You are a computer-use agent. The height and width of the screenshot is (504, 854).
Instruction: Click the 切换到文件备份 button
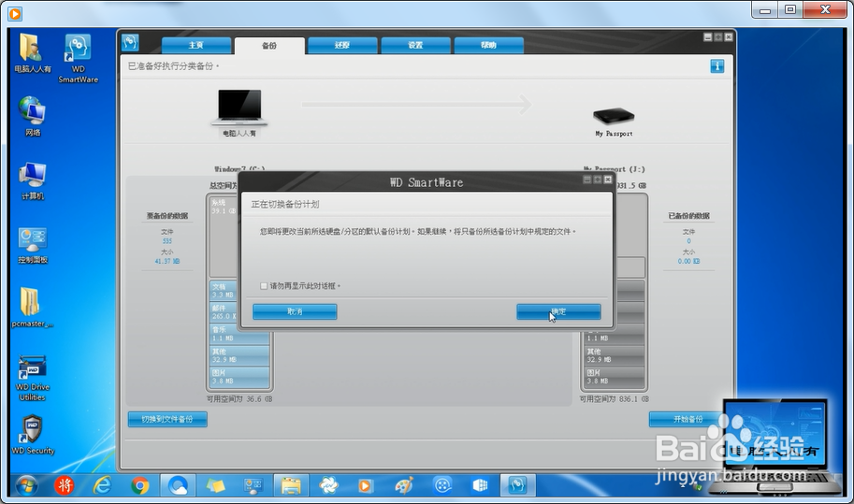[167, 419]
